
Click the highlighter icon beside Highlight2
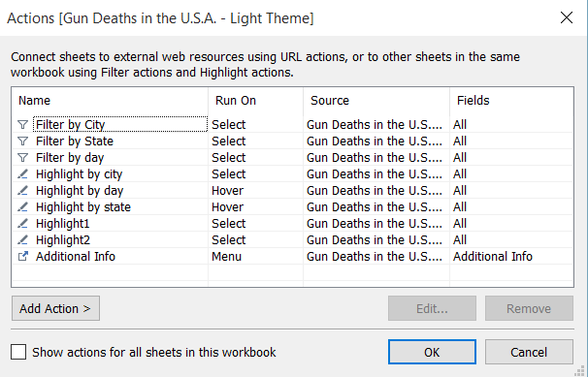point(23,240)
